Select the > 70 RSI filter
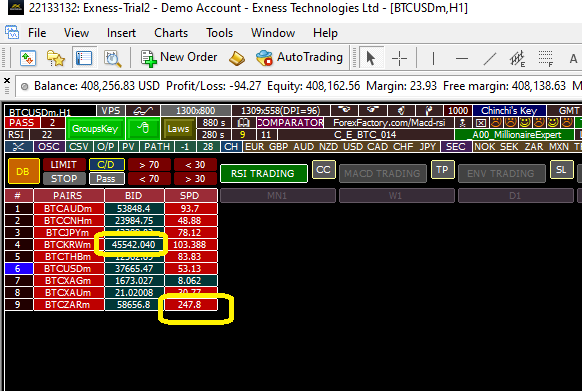Viewport: 582px width, 391px height. (x=149, y=164)
